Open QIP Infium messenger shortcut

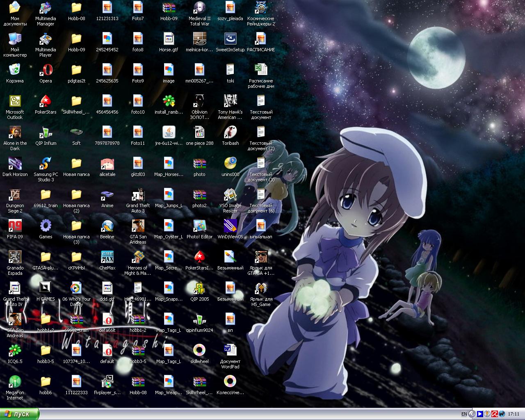(x=46, y=132)
